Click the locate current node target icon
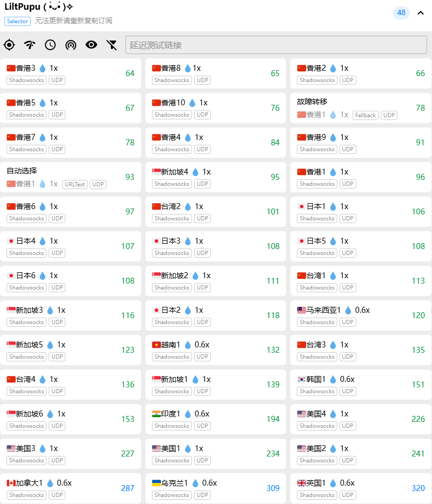 click(x=9, y=45)
